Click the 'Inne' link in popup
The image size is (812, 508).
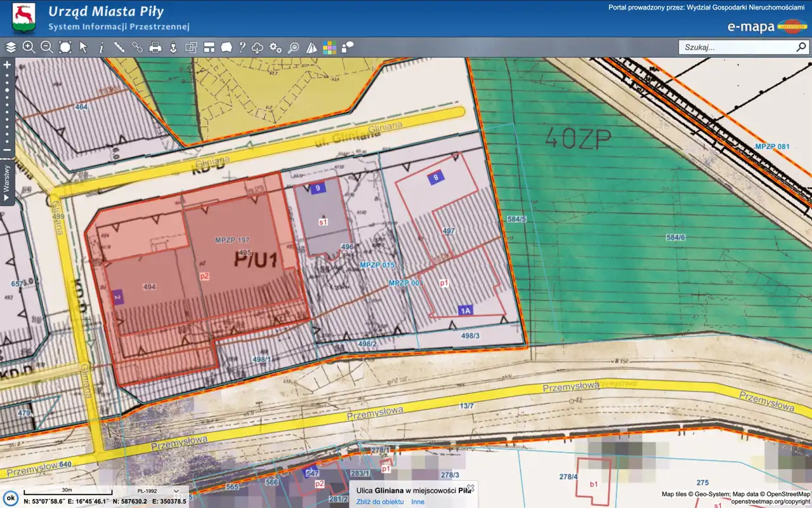pyautogui.click(x=417, y=502)
